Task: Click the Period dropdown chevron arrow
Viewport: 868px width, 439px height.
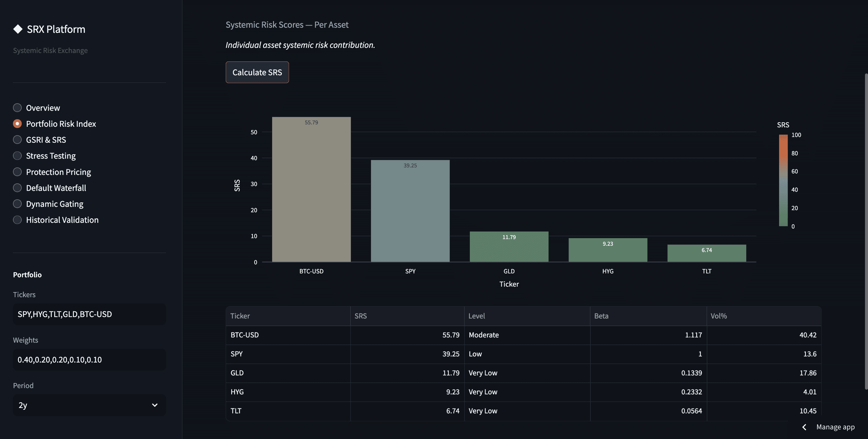Action: (155, 405)
